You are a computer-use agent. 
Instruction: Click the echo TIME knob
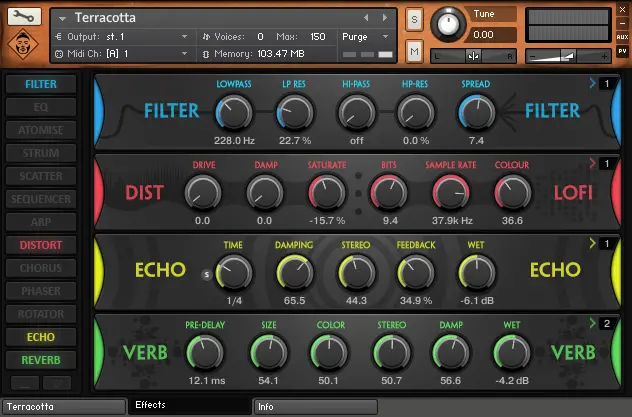pos(234,273)
